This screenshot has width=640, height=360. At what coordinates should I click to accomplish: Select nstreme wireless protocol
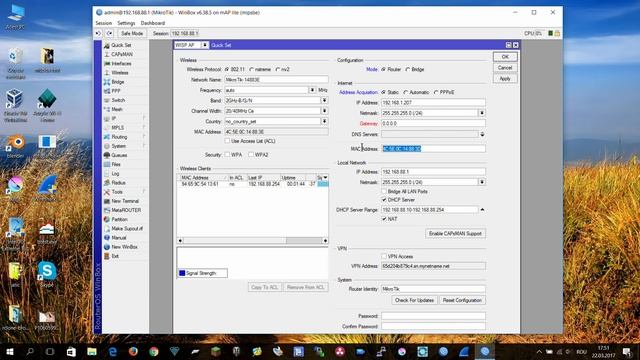(x=251, y=69)
